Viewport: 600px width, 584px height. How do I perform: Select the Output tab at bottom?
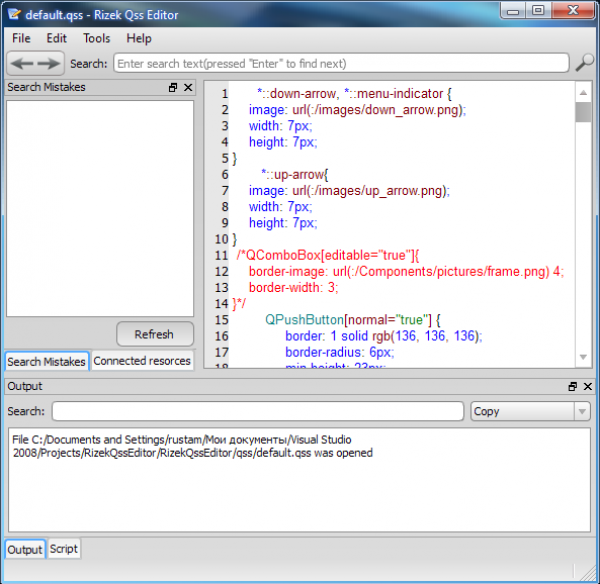[x=25, y=549]
